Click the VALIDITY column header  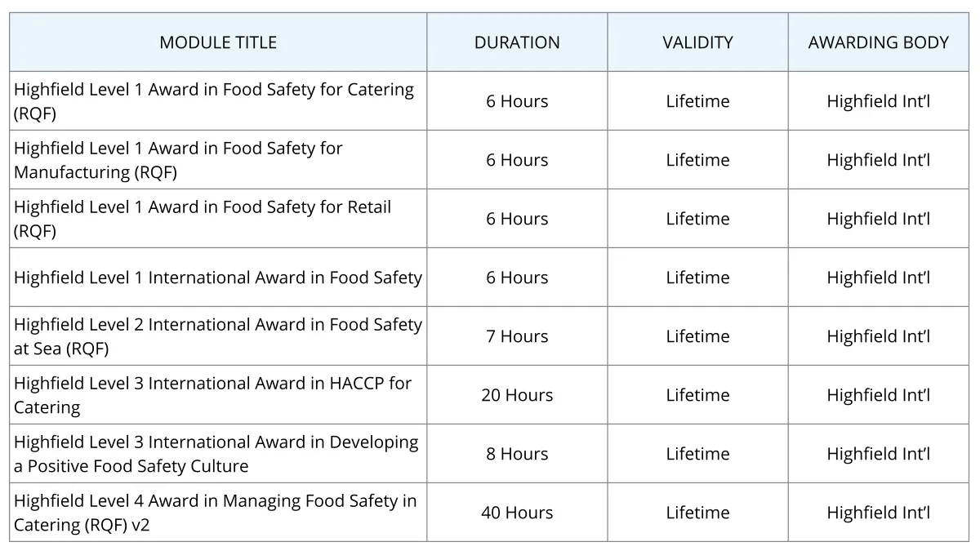697,42
